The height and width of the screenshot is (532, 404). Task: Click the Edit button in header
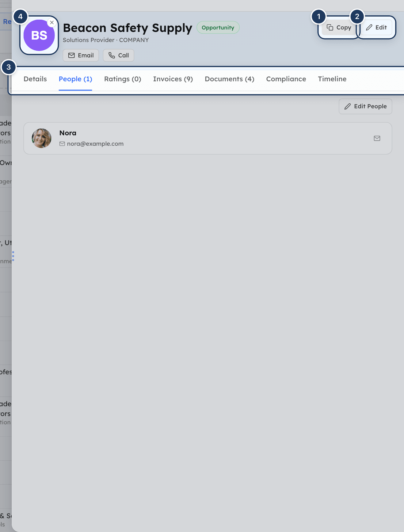tap(376, 28)
